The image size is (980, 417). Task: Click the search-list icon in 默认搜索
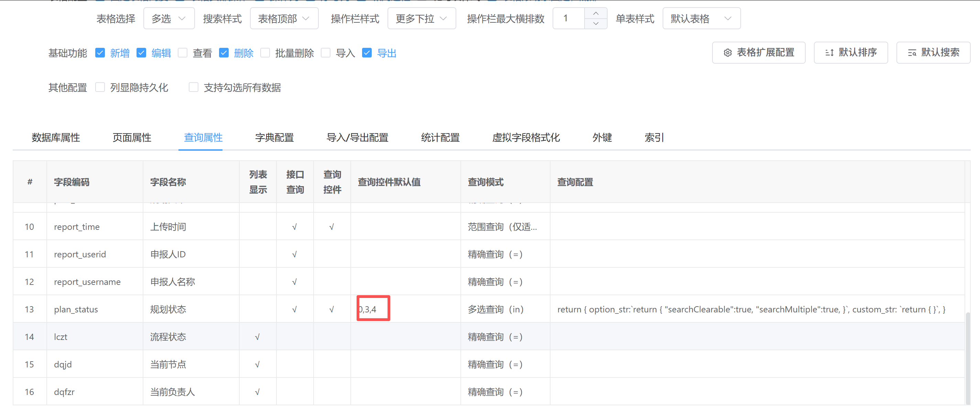[912, 53]
